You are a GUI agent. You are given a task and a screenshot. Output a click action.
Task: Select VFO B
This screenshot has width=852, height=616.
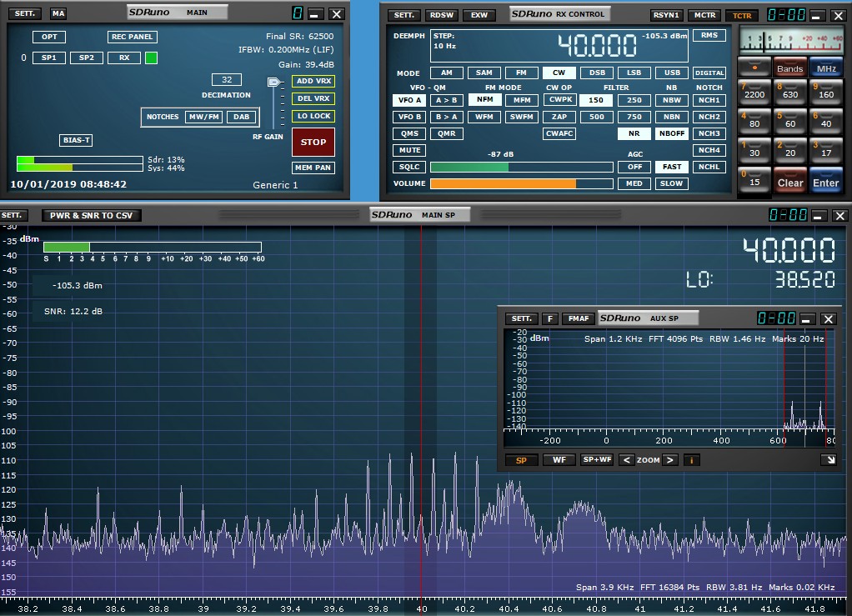409,117
